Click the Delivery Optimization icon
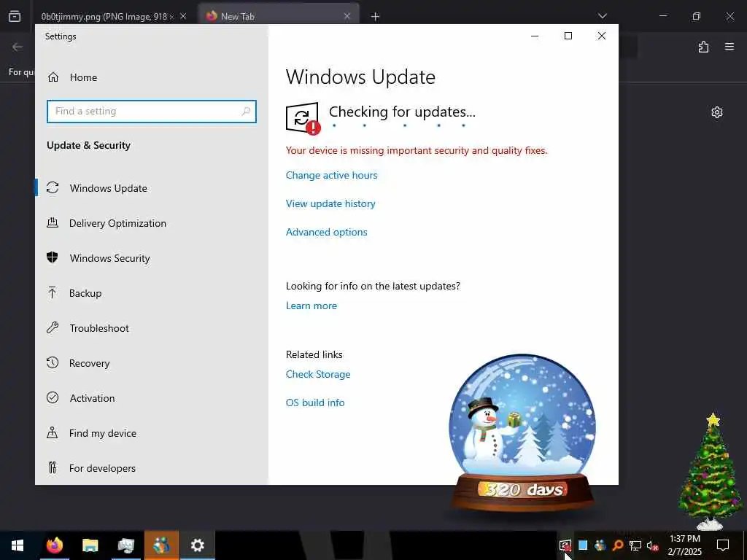 tap(53, 222)
